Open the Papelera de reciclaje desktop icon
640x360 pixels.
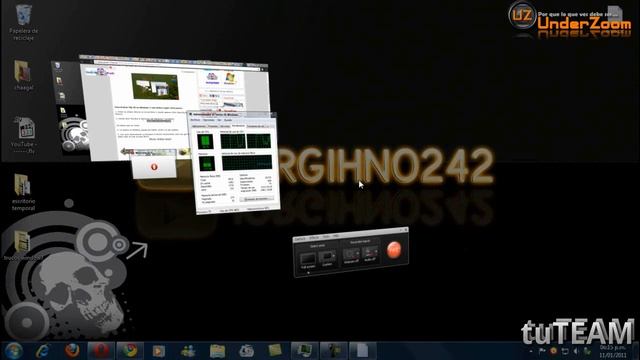[23, 22]
